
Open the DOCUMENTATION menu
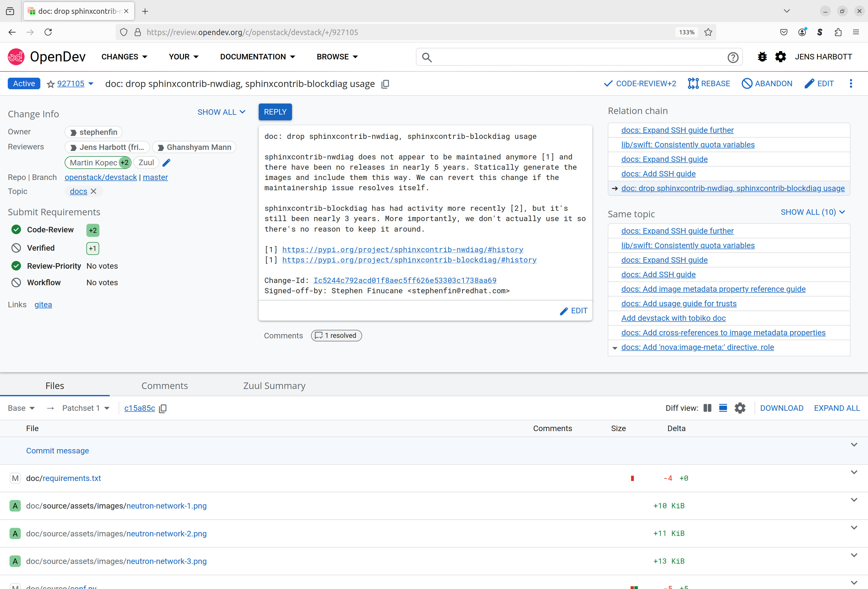[257, 57]
